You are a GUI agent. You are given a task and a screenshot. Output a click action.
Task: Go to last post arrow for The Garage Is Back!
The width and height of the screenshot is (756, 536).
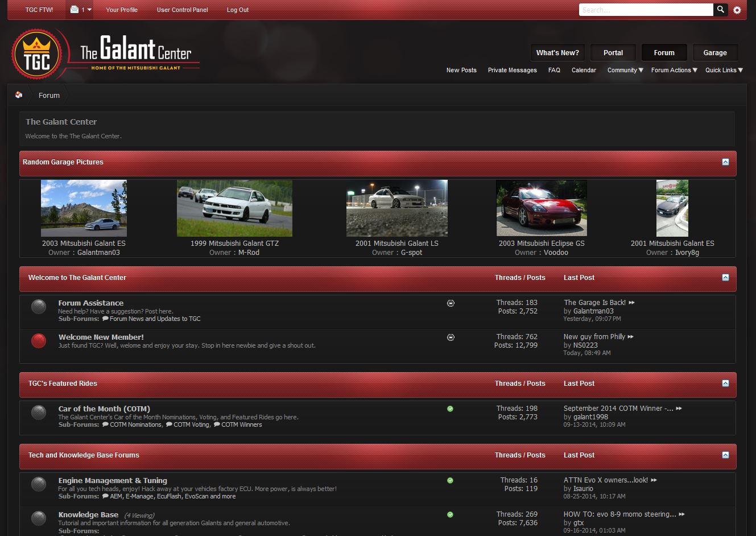[631, 303]
